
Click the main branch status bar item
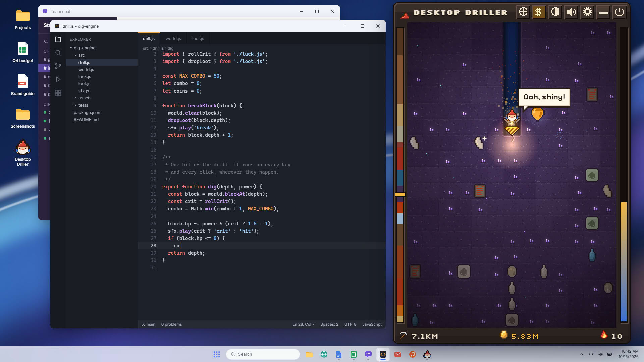click(148, 324)
